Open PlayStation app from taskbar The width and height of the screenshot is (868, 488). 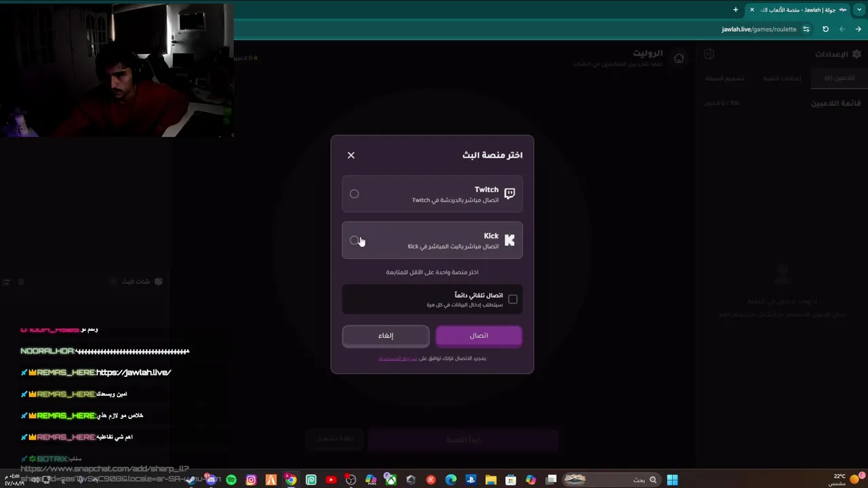coord(471,480)
